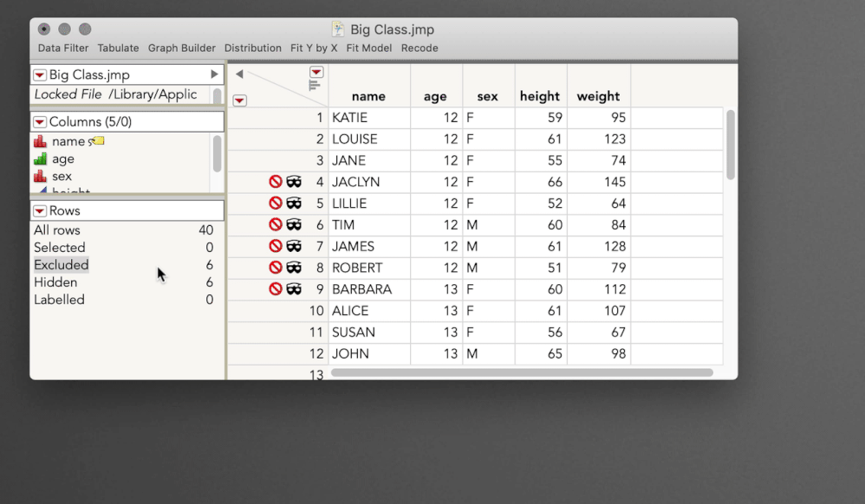The image size is (865, 504).
Task: Click the hidden mask icon on row 9 BARBARA
Action: [x=294, y=289]
